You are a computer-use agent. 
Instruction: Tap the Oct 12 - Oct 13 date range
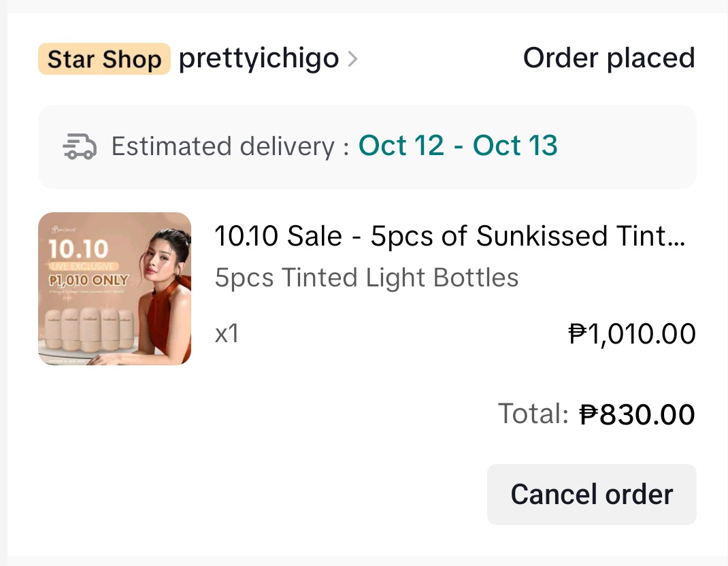[x=458, y=146]
